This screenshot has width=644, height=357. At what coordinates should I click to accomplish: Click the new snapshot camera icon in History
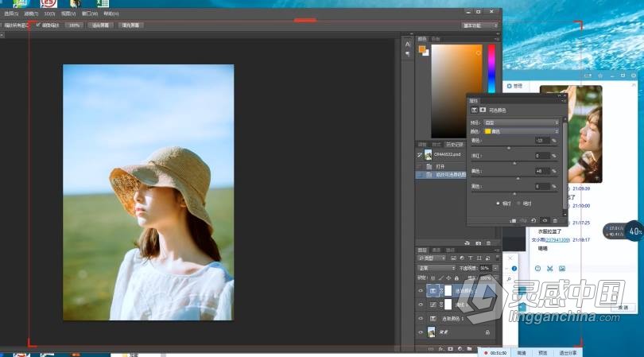478,243
